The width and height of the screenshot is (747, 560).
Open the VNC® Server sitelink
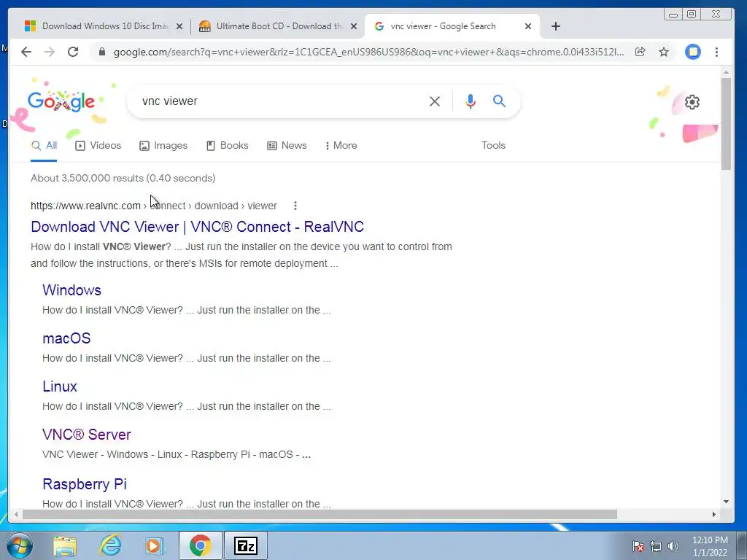[x=87, y=435]
